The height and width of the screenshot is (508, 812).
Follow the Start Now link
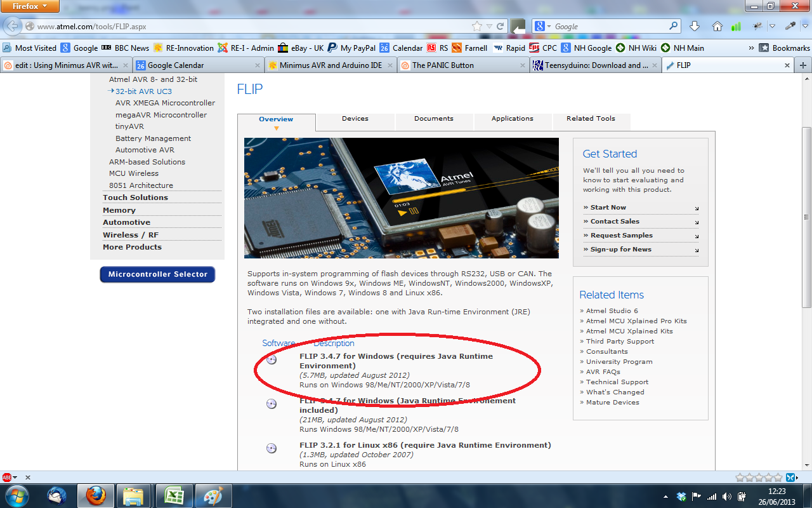(608, 208)
